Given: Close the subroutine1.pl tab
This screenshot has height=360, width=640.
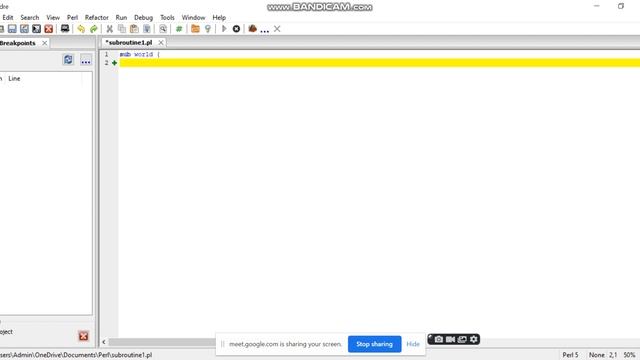Looking at the screenshot, I should point(161,42).
